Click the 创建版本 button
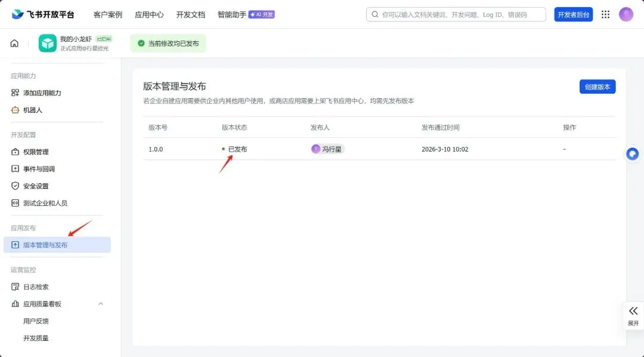 tap(597, 87)
